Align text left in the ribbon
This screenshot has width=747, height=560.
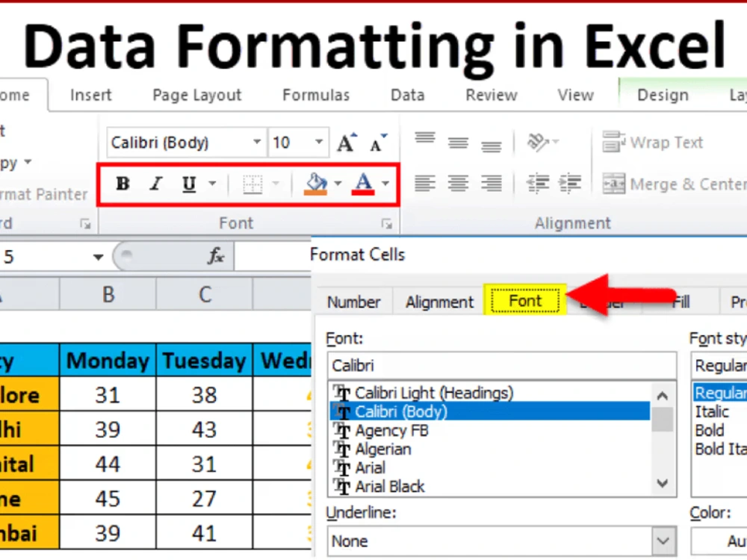(425, 184)
